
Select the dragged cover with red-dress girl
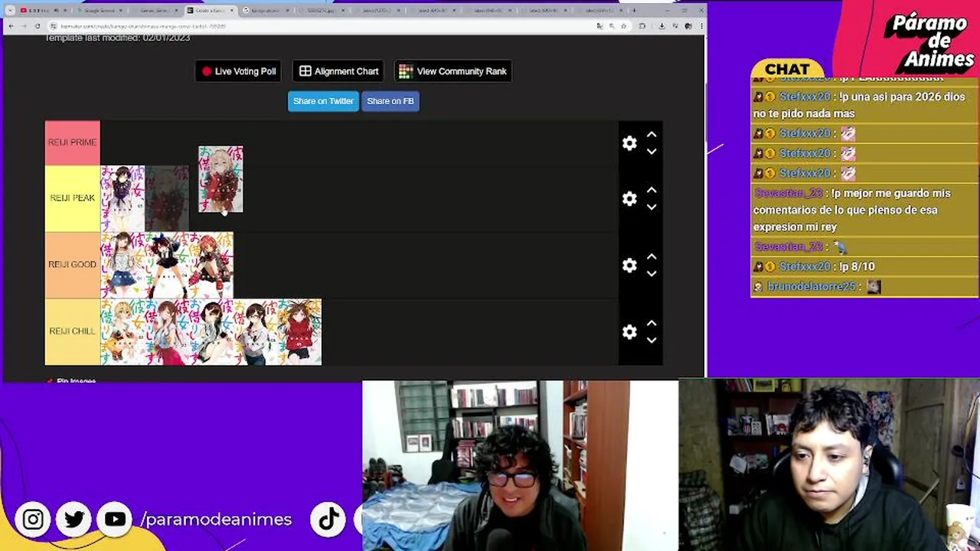220,179
